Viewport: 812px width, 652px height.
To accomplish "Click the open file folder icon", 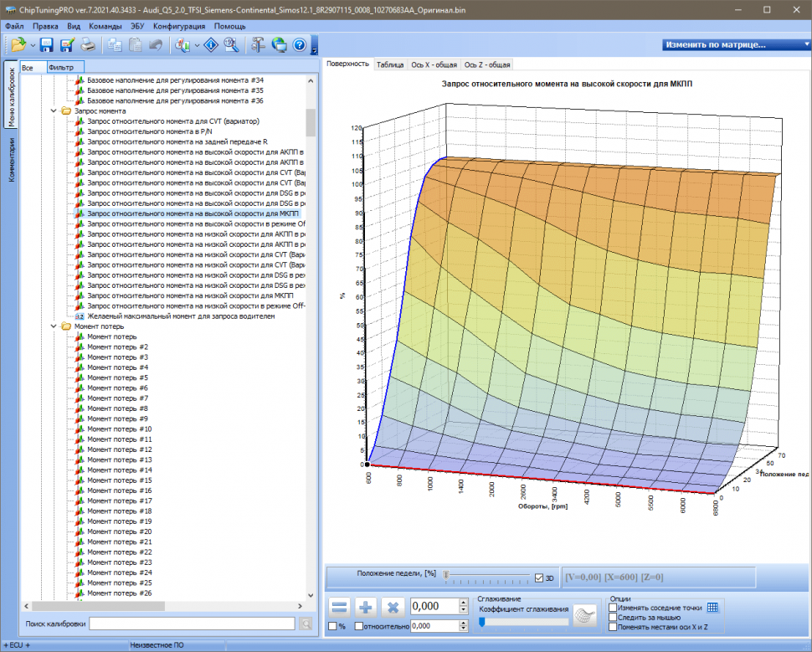I will pyautogui.click(x=18, y=45).
